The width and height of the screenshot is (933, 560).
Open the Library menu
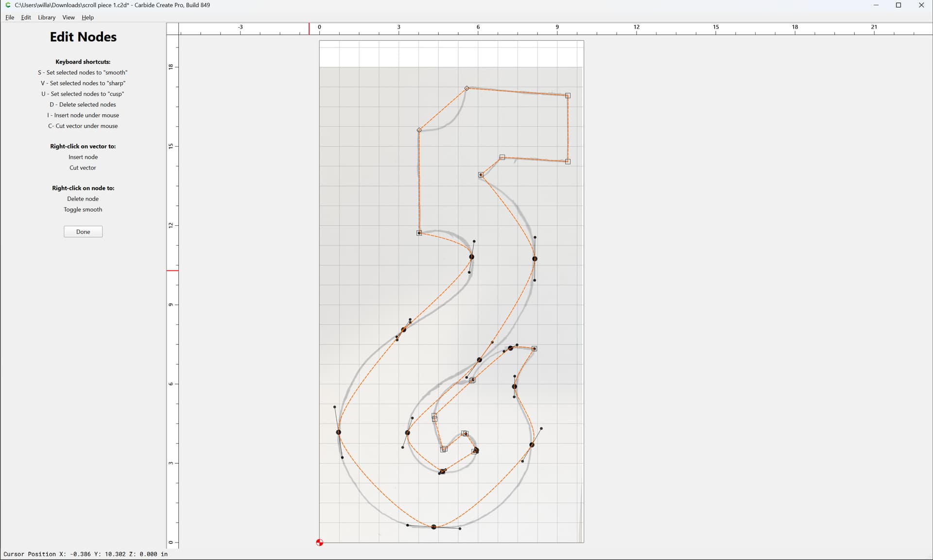[47, 17]
